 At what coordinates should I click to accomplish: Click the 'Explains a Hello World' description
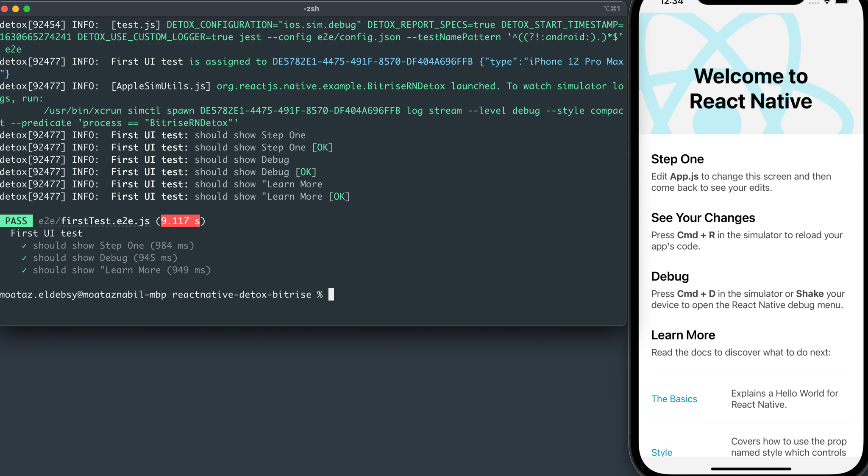pos(785,399)
